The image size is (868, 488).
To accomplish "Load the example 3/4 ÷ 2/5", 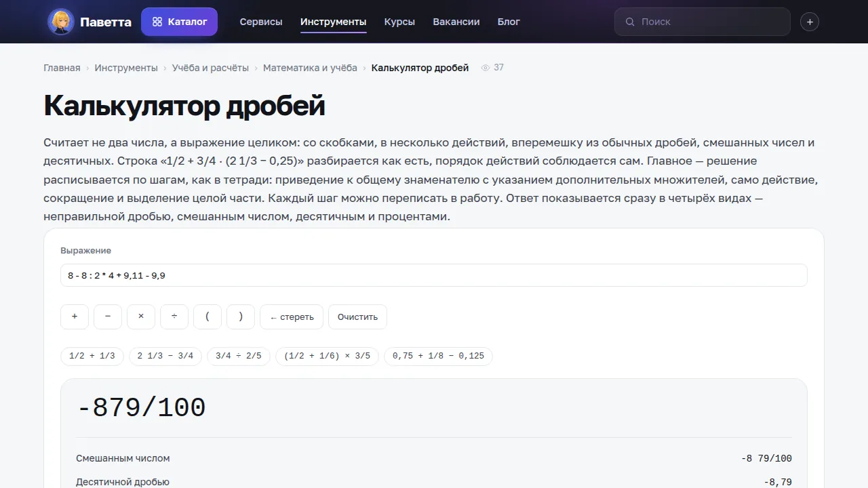I will (x=239, y=356).
